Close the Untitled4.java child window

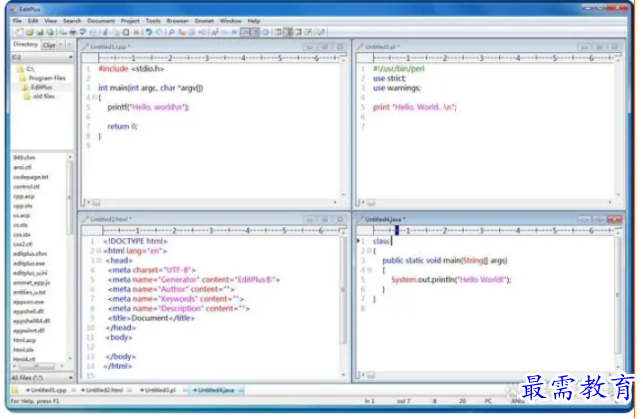pos(614,219)
